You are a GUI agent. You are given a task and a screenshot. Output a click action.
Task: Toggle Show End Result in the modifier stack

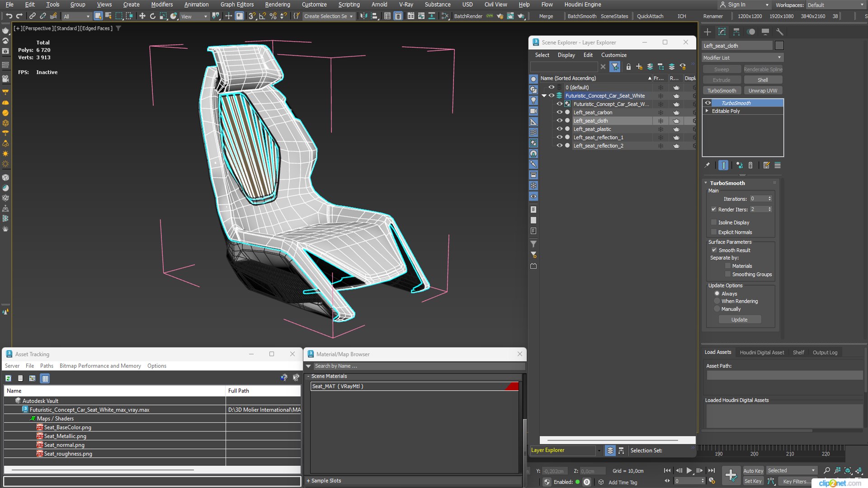(x=723, y=165)
